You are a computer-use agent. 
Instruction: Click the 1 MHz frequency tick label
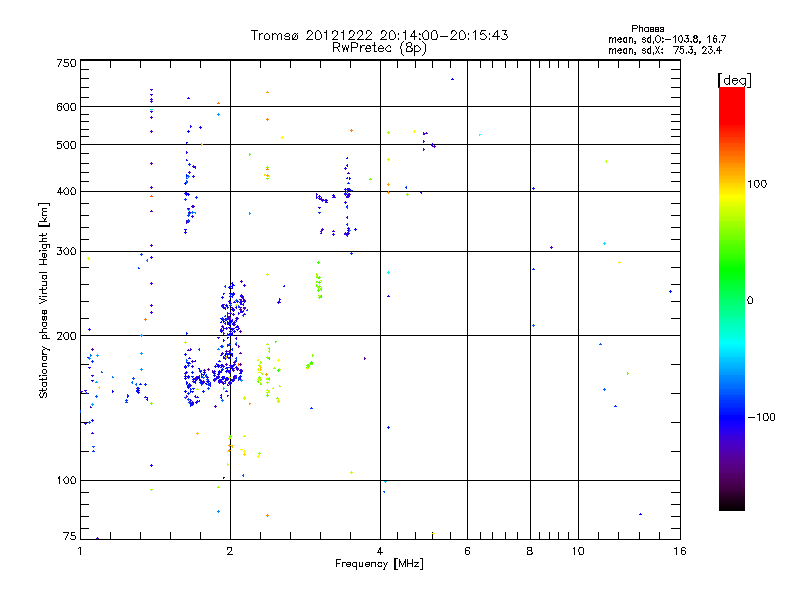click(80, 551)
